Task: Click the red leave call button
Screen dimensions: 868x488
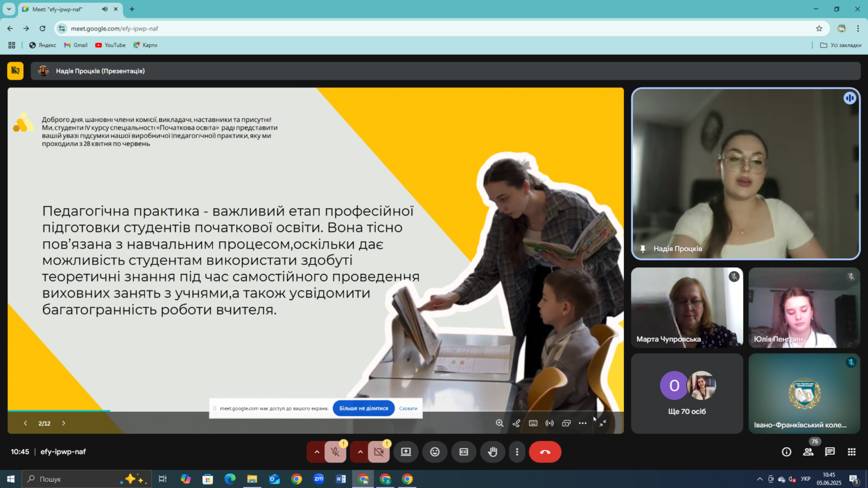Action: pos(545,452)
